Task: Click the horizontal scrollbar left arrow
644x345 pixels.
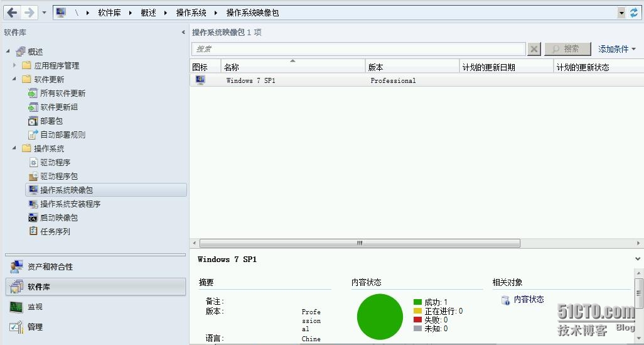Action: point(195,243)
